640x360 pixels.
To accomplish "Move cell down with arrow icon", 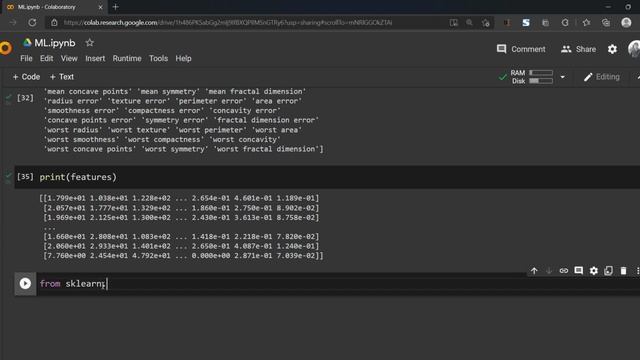I will coord(549,271).
